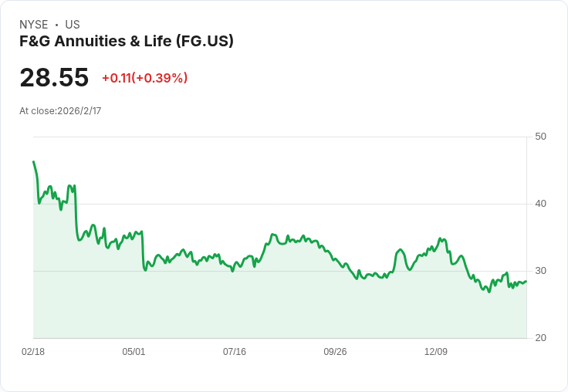
Task: Click the FG.US ticker symbol in the title
Action: (205, 41)
